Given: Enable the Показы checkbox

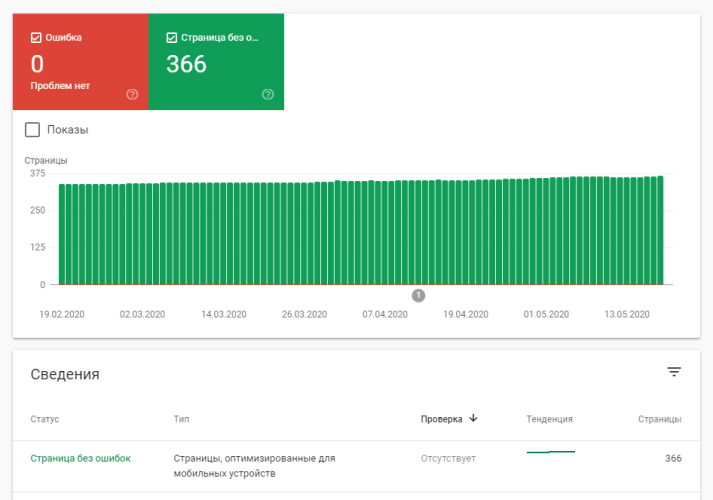Looking at the screenshot, I should click(x=32, y=130).
